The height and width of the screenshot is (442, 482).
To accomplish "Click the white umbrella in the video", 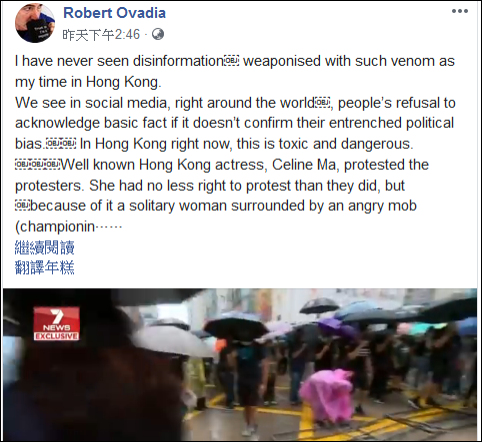I will (171, 340).
